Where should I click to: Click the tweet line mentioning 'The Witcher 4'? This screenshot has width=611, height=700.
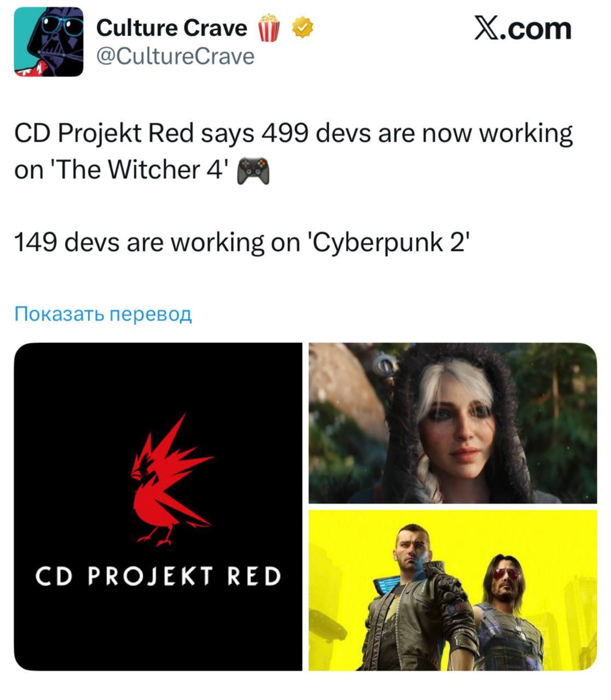(x=142, y=170)
